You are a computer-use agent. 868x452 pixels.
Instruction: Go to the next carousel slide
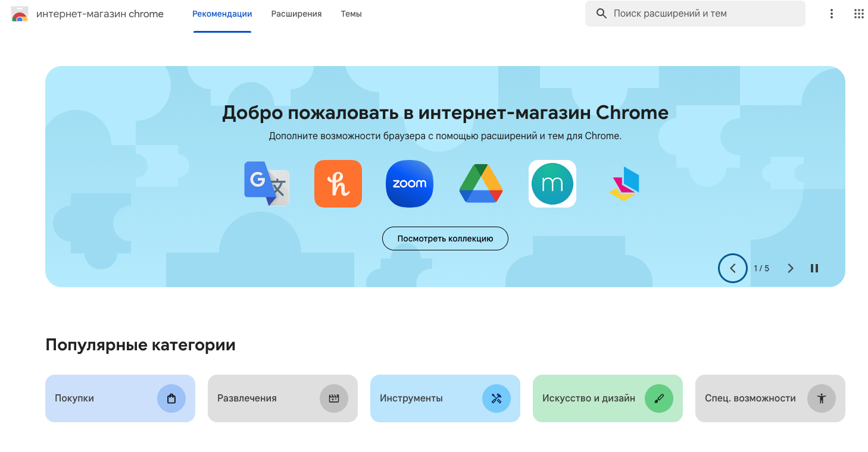coord(791,268)
